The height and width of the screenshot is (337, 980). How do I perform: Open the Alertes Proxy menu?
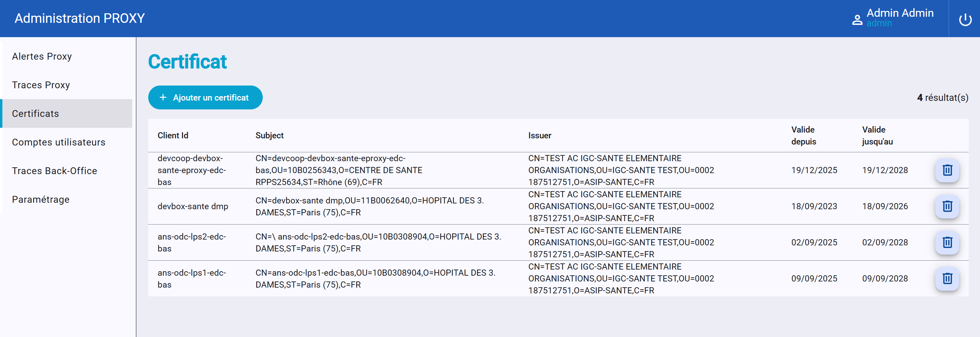click(x=42, y=56)
